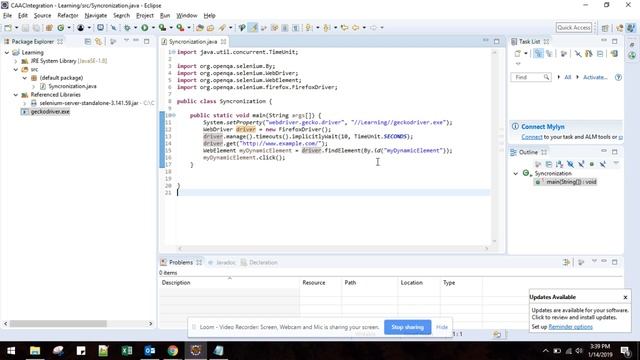
Task: Toggle Hide Fields in Outline toolbar
Action: click(x=570, y=164)
